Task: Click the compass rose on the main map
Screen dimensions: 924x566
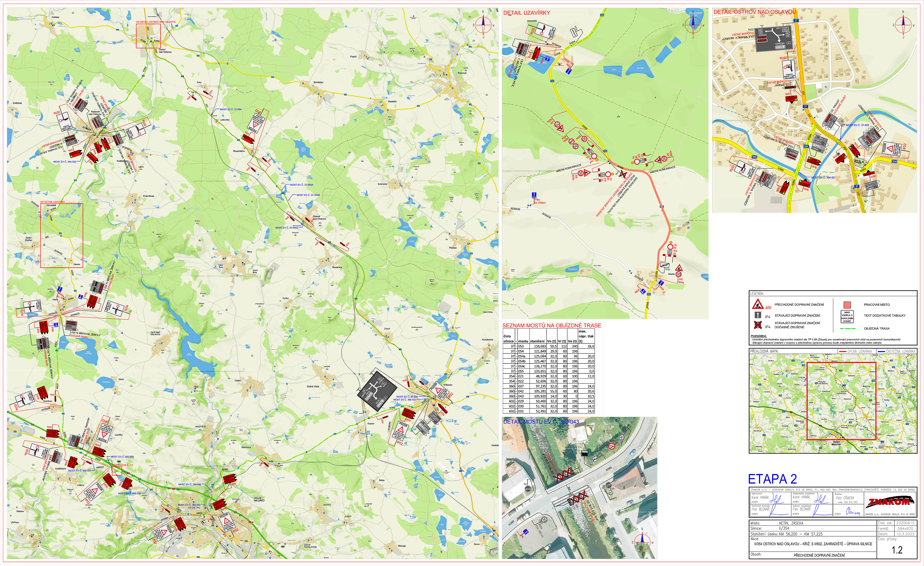Action: (483, 25)
